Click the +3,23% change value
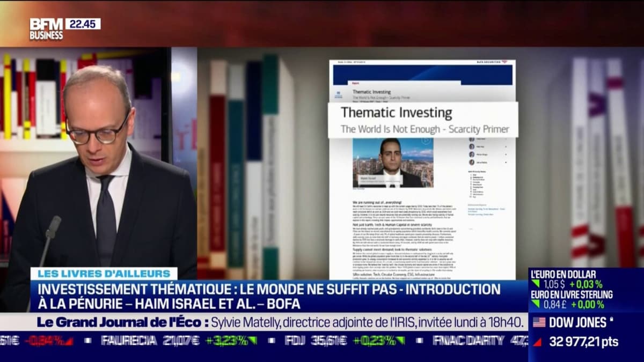 (225, 340)
